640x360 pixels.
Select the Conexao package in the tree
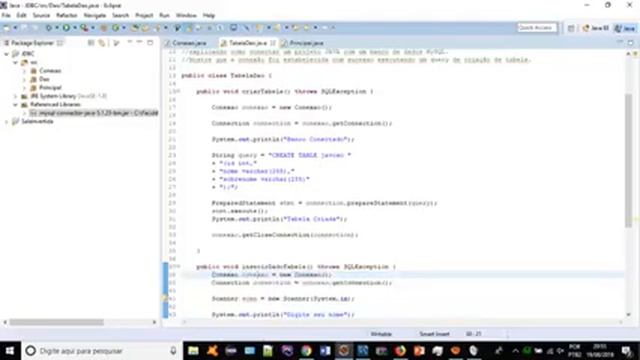46,71
